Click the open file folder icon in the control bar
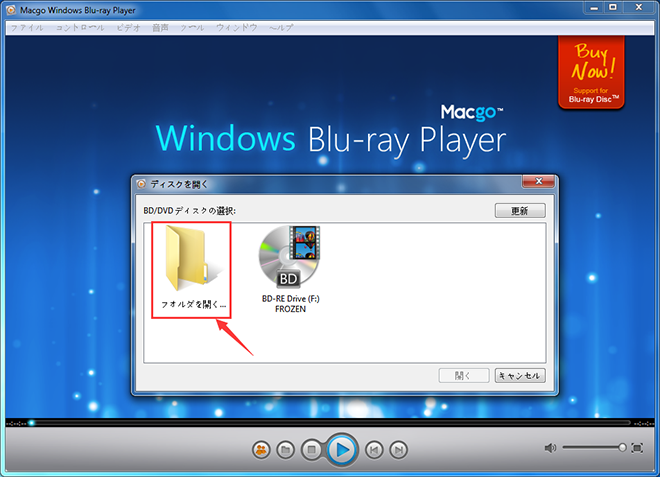 coord(286,450)
